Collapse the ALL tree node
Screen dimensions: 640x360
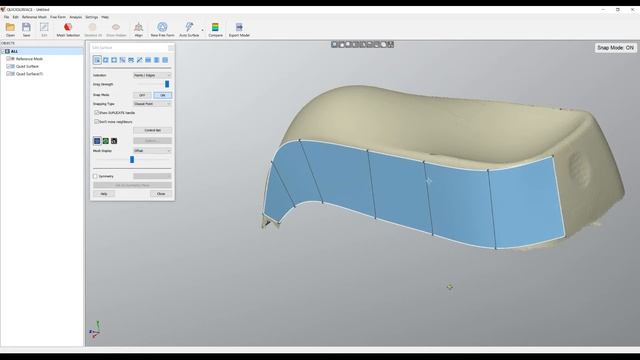click(3, 51)
